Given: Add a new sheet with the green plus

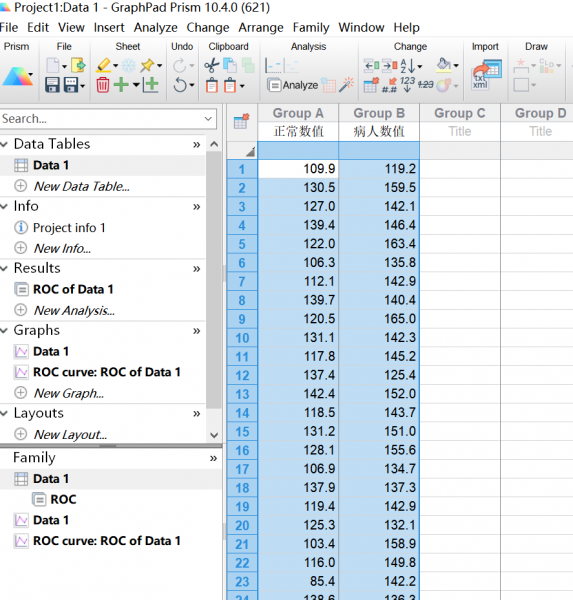Looking at the screenshot, I should (x=121, y=85).
